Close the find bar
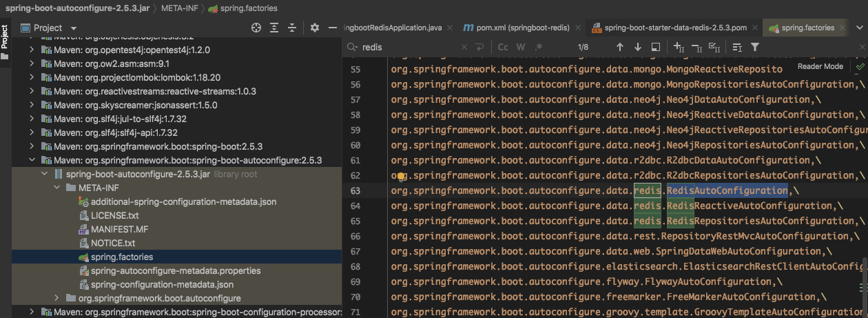 862,47
